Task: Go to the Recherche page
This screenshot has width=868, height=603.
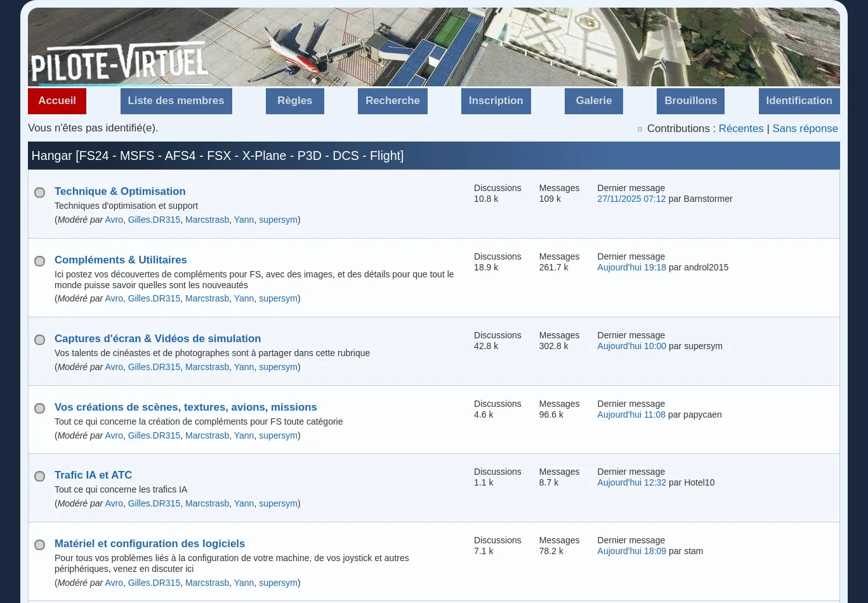Action: (392, 101)
